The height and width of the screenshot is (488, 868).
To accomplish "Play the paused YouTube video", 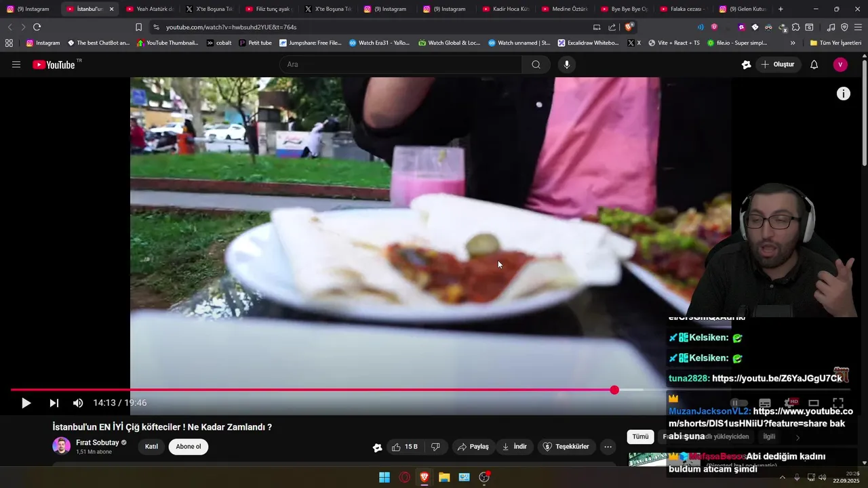I will point(26,403).
